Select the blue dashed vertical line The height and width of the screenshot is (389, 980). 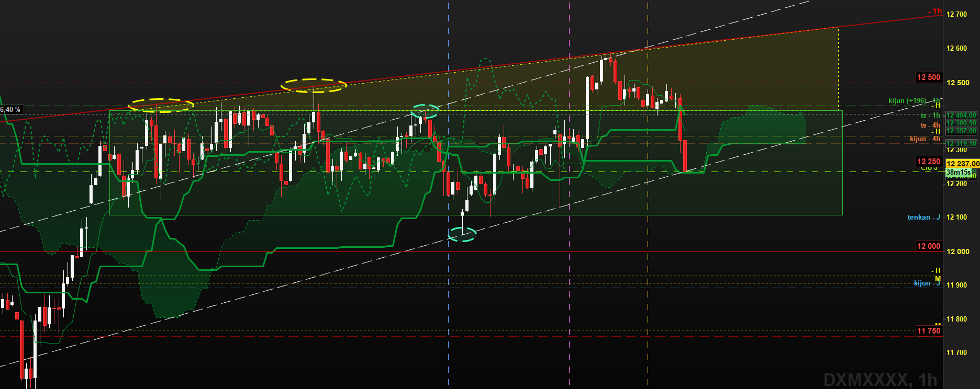(449, 194)
